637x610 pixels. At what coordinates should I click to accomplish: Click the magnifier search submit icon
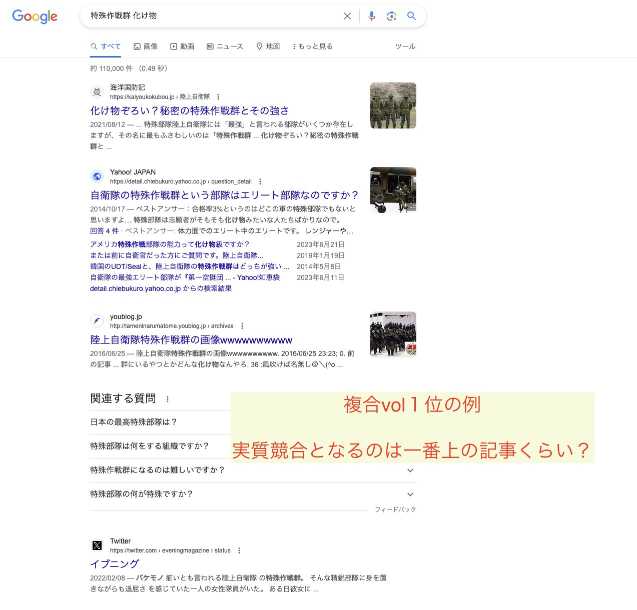411,16
